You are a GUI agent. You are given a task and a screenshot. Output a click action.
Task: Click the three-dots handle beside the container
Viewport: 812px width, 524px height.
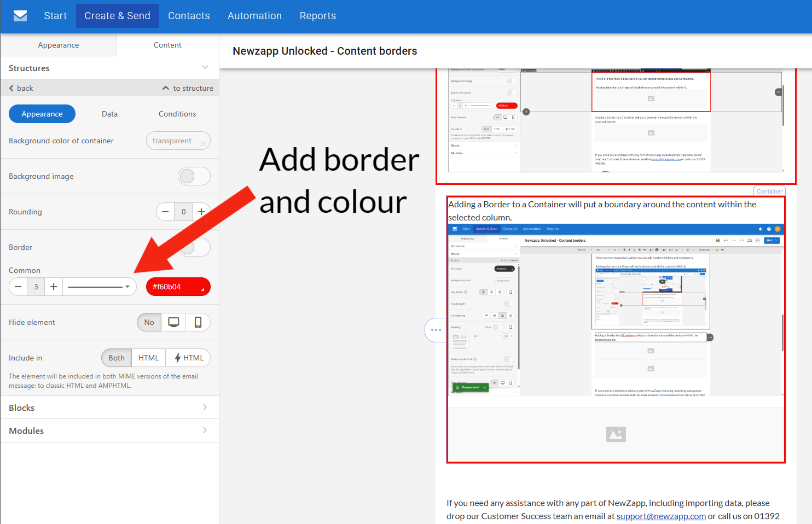pyautogui.click(x=436, y=330)
